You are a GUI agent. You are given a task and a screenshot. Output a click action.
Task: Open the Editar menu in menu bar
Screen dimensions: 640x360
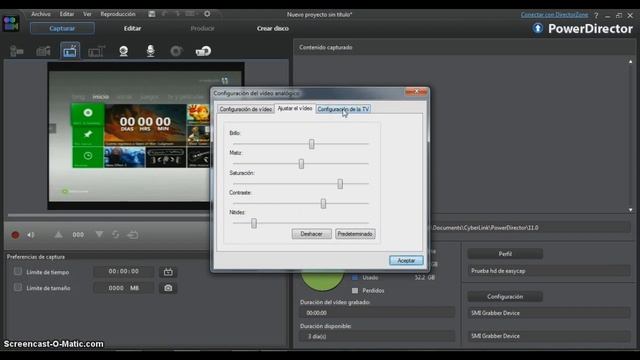click(67, 14)
